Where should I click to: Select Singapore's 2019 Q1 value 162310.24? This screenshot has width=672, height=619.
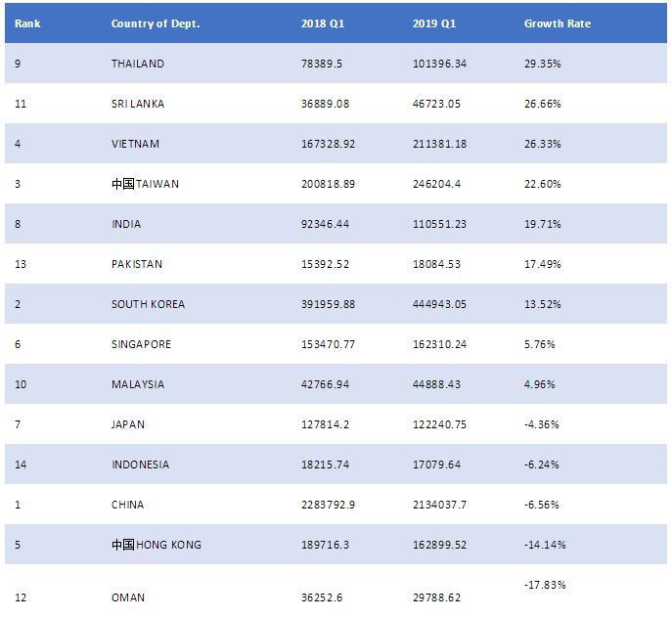pos(440,344)
